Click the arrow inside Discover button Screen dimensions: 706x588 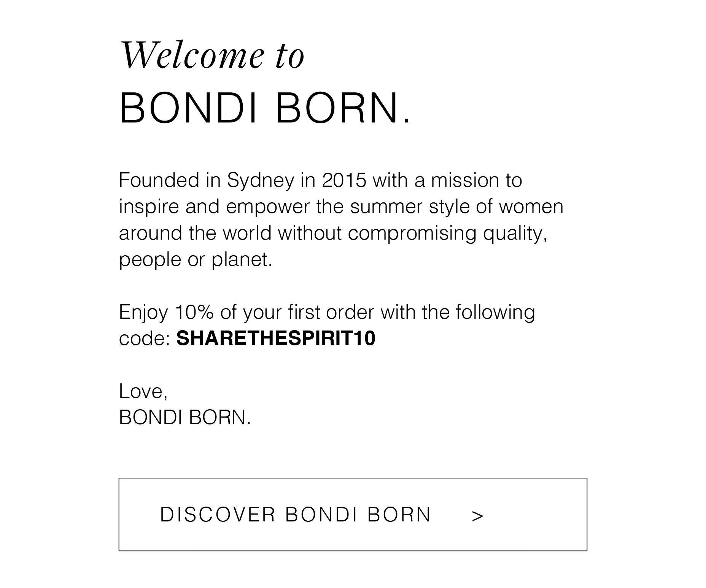pos(477,516)
